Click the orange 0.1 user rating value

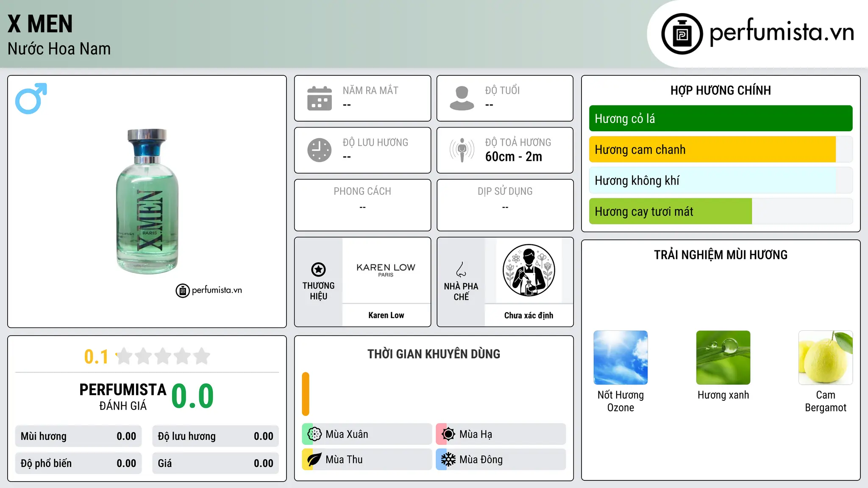click(x=96, y=357)
